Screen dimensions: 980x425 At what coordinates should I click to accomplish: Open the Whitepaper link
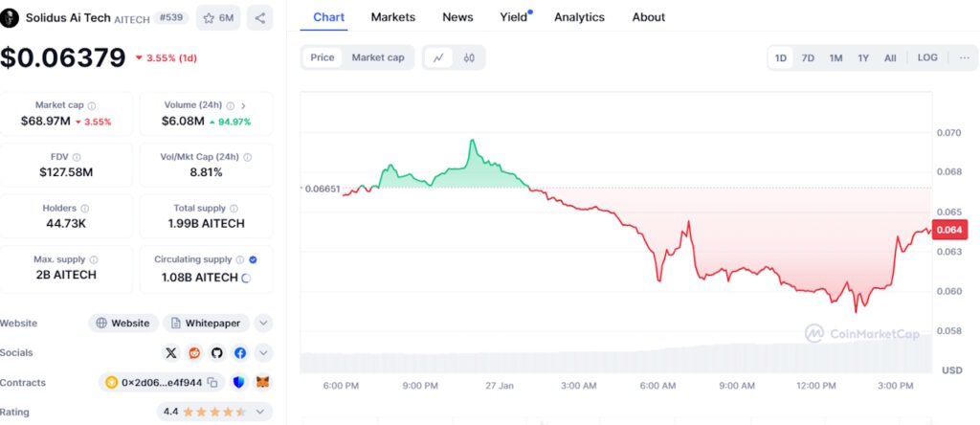(207, 324)
